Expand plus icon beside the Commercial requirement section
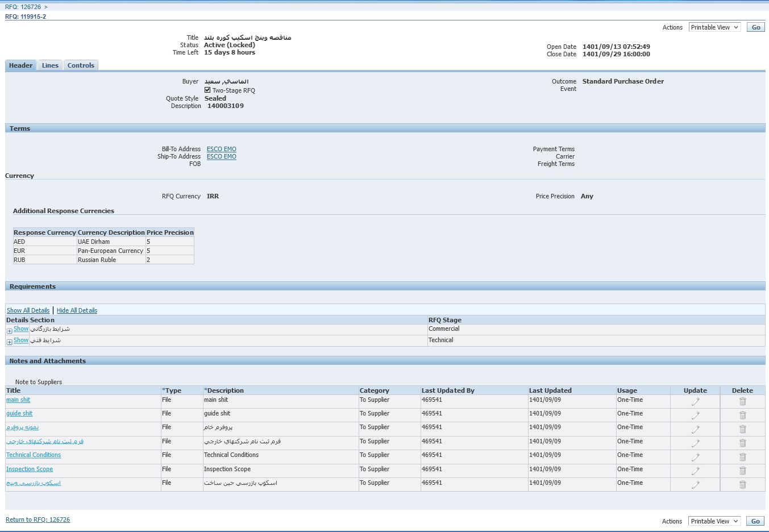769x532 pixels. coord(9,331)
